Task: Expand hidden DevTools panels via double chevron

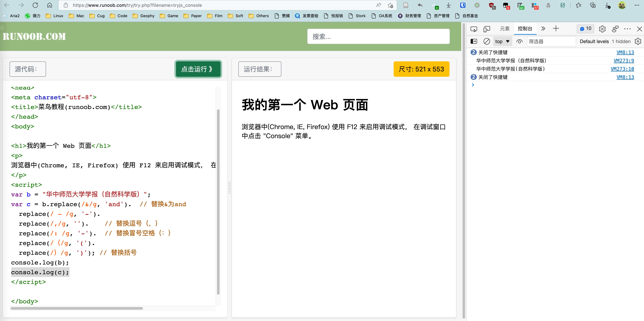Action: coord(543,29)
